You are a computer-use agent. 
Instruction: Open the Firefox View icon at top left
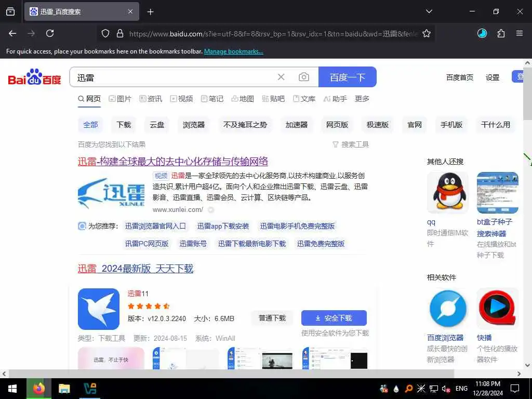click(x=10, y=11)
